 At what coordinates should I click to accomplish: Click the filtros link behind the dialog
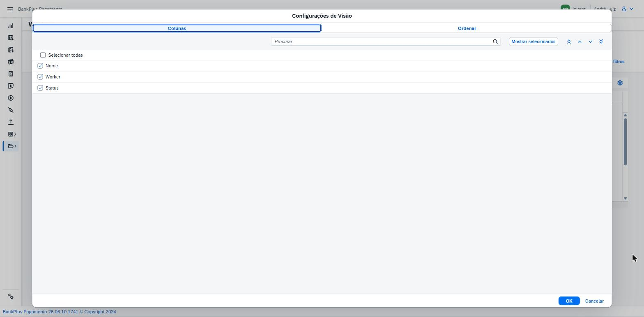[619, 62]
